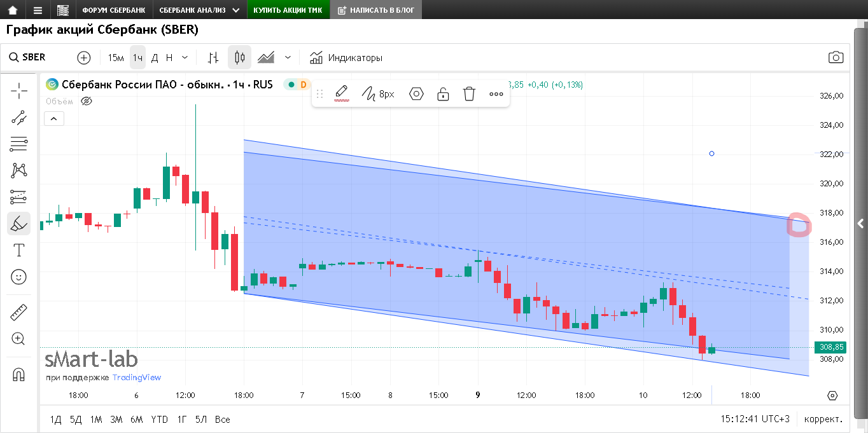Open the forecasting and measurement tools
Viewport: 868px width, 433px height.
[x=19, y=197]
